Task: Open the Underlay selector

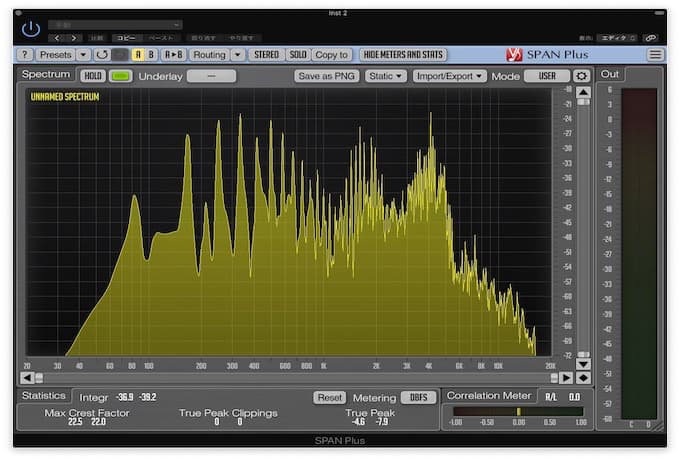Action: 212,76
